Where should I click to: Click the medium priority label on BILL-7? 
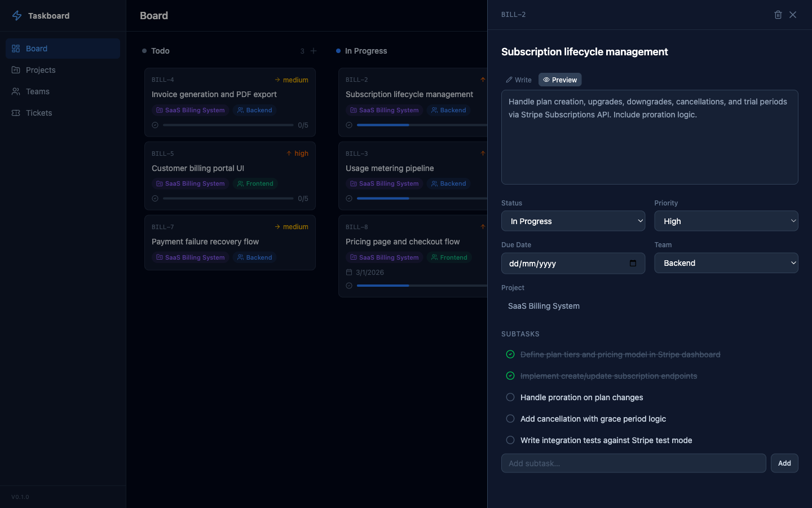click(x=292, y=227)
